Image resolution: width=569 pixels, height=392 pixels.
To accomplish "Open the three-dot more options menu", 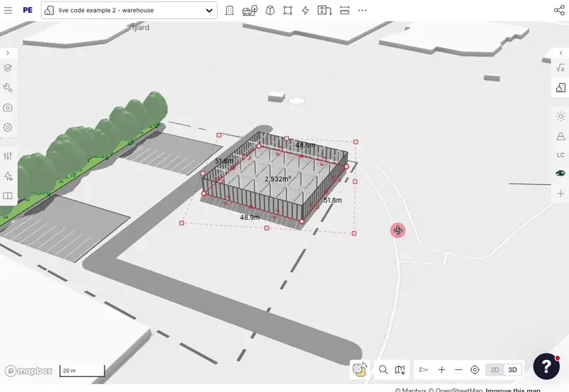I will point(363,11).
